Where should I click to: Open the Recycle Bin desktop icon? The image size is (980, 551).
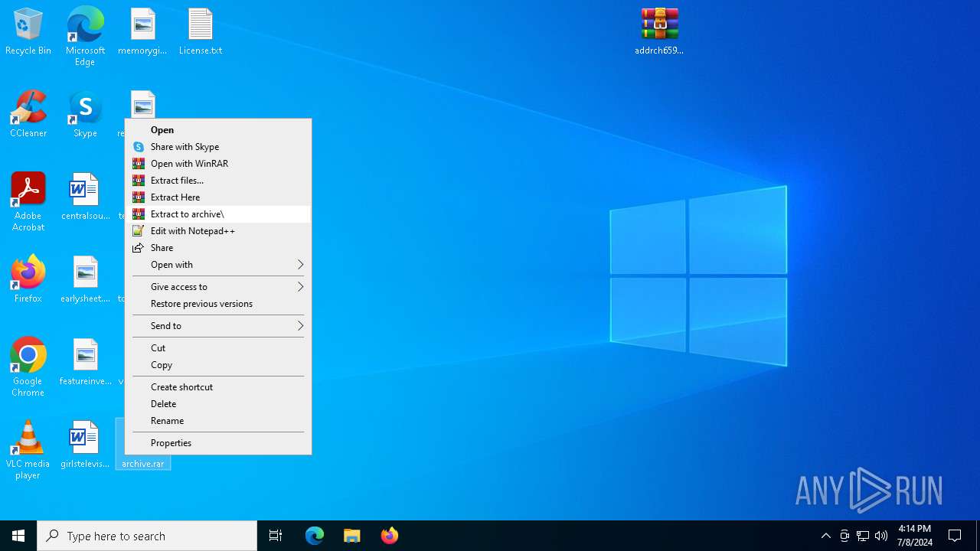tap(28, 32)
